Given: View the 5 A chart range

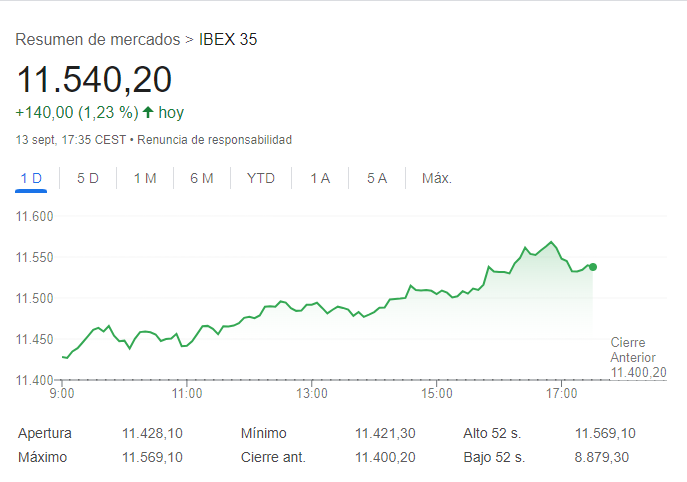Looking at the screenshot, I should 377,178.
